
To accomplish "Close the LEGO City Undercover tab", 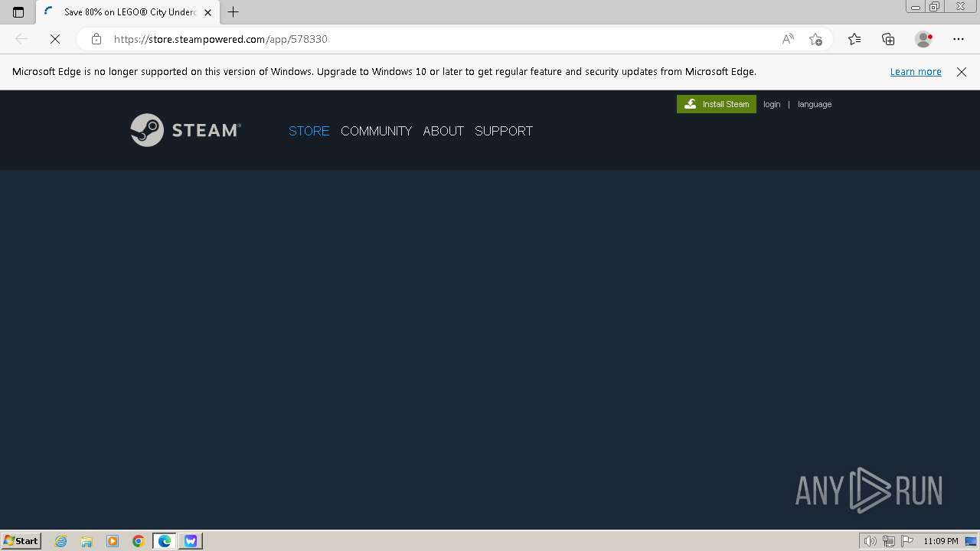I will 207,12.
